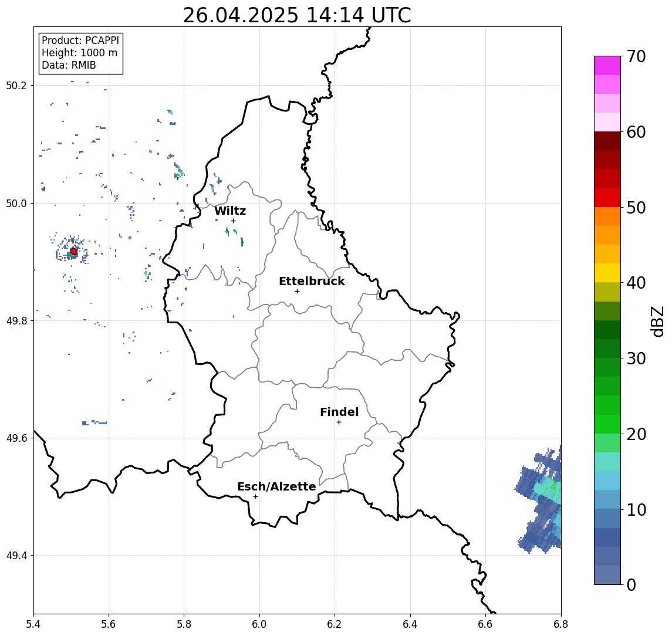Viewport: 672px width, 636px height.
Task: Select the 'Ettelbruck' city label
Action: [x=312, y=281]
